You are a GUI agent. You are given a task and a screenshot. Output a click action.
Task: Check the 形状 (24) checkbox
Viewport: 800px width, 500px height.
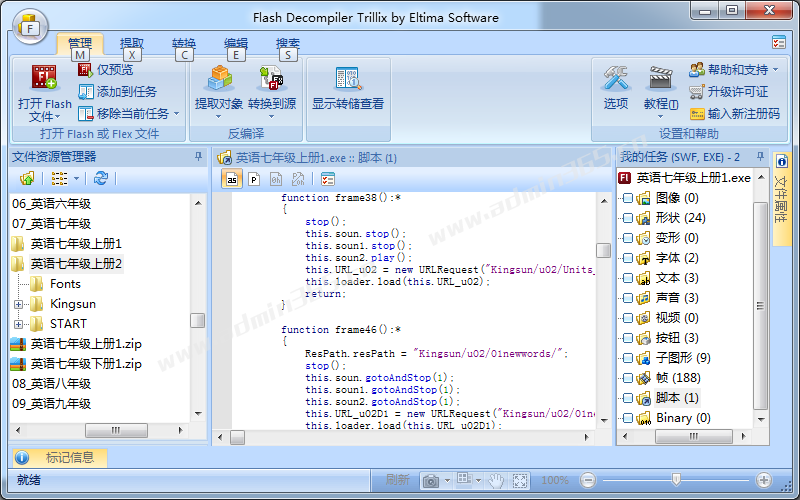point(628,218)
